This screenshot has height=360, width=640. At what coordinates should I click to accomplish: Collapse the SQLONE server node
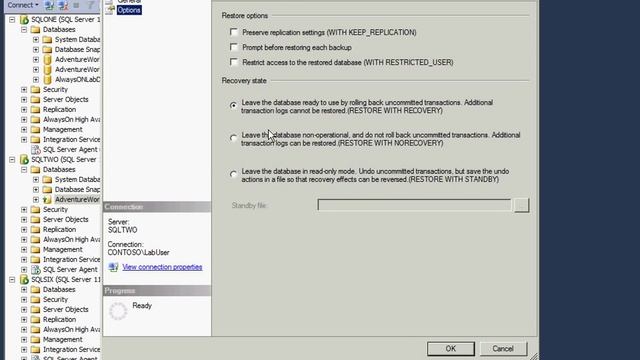click(x=12, y=20)
